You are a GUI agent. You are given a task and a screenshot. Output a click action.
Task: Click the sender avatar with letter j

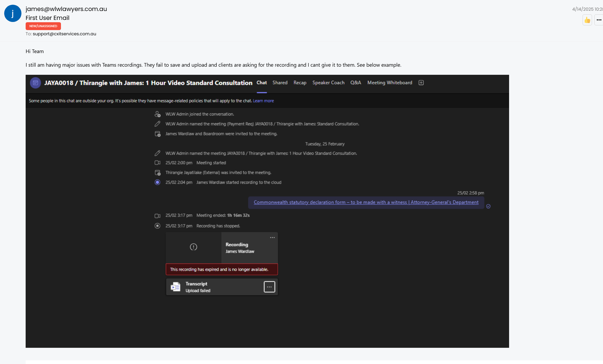13,13
